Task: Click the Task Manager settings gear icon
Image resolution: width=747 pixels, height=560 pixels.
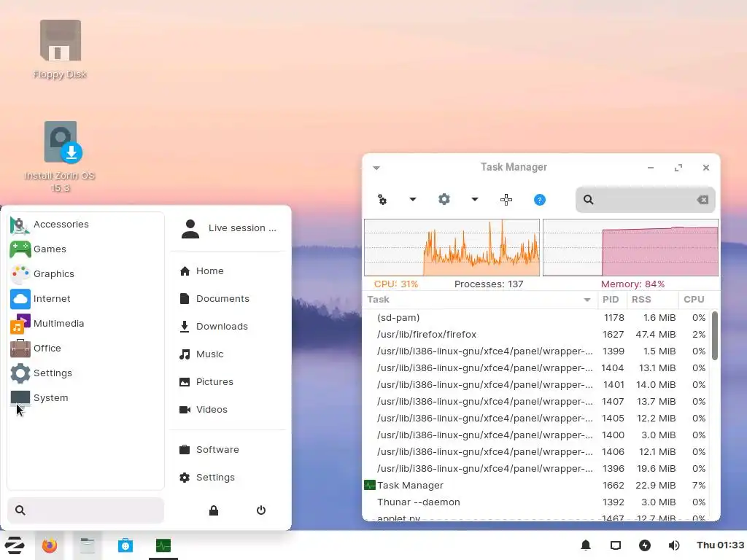Action: pos(444,200)
